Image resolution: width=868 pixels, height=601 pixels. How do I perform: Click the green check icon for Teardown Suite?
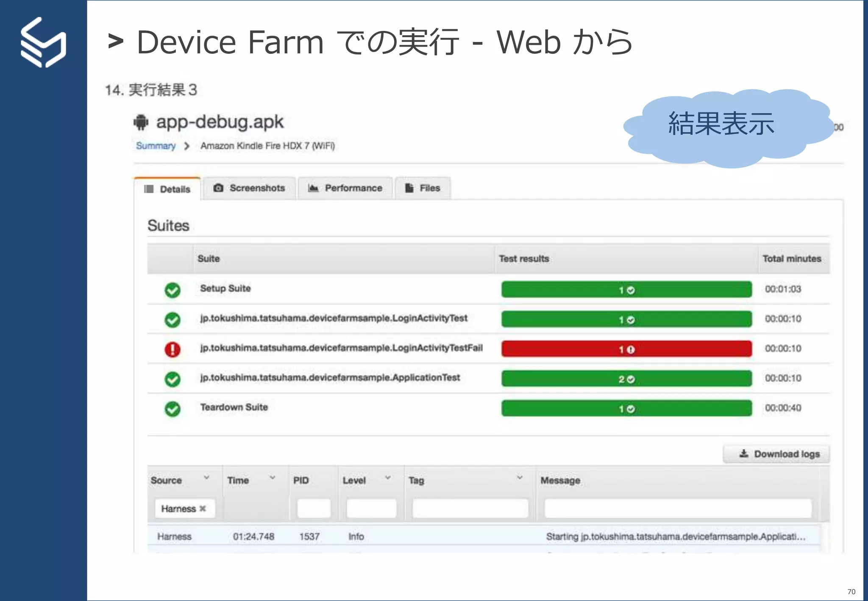172,409
